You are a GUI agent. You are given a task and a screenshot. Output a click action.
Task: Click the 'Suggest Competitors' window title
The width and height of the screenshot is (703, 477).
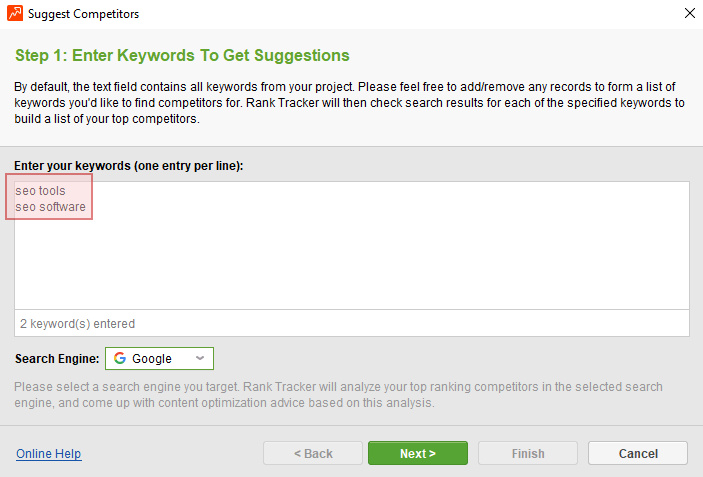(x=83, y=14)
